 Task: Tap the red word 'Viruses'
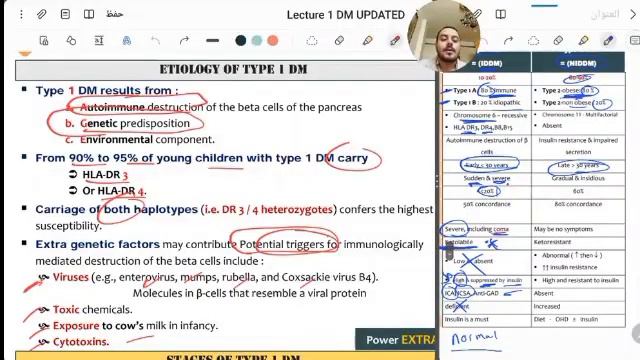coord(71,277)
